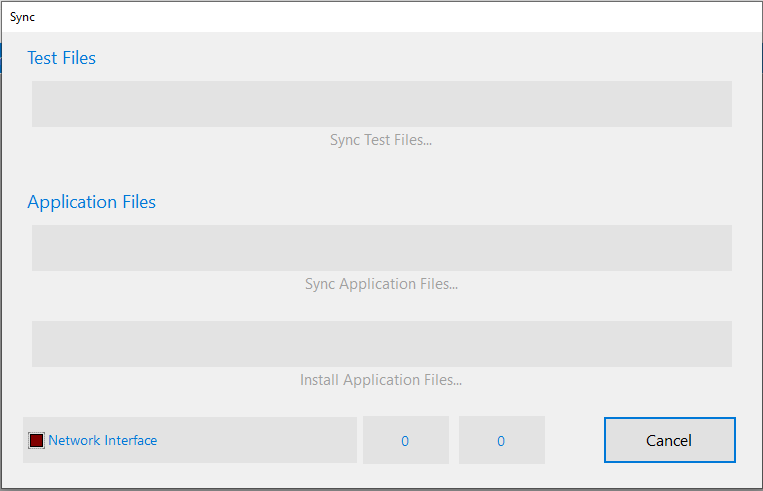This screenshot has width=763, height=491.
Task: Select the Install Application Files... label
Action: [381, 380]
